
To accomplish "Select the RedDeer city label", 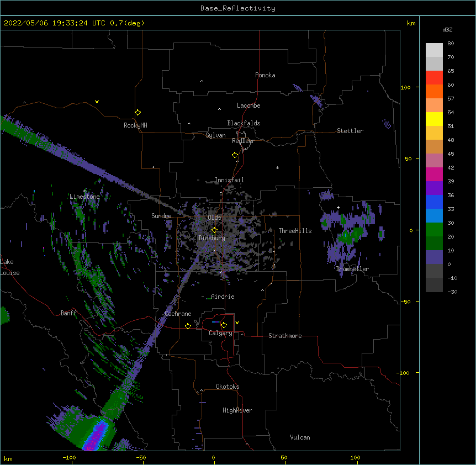I will tap(243, 141).
